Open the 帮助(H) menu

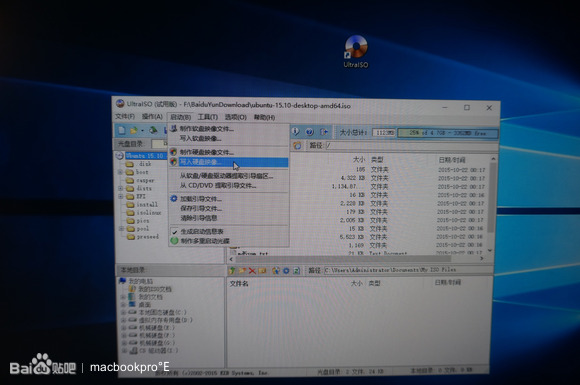(x=264, y=117)
